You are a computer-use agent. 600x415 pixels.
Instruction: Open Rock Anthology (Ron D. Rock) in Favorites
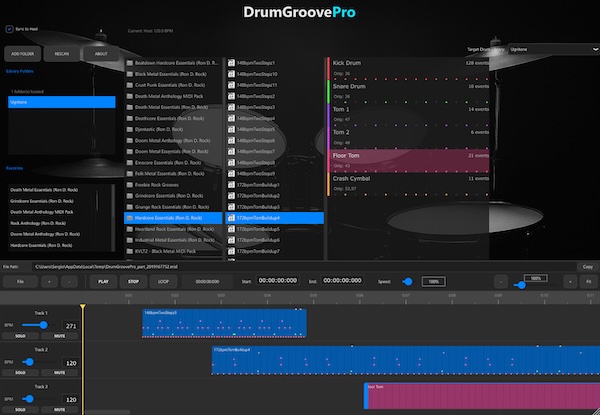coord(38,223)
